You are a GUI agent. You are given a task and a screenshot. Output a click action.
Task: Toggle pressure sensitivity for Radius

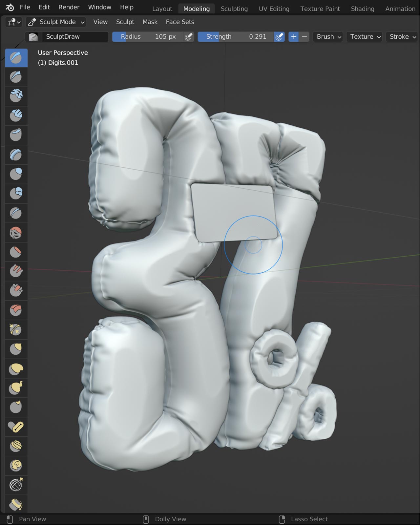pyautogui.click(x=188, y=37)
